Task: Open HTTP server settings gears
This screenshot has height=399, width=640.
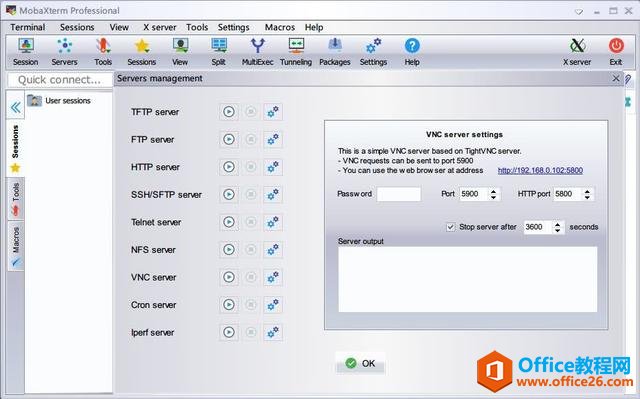Action: 273,167
